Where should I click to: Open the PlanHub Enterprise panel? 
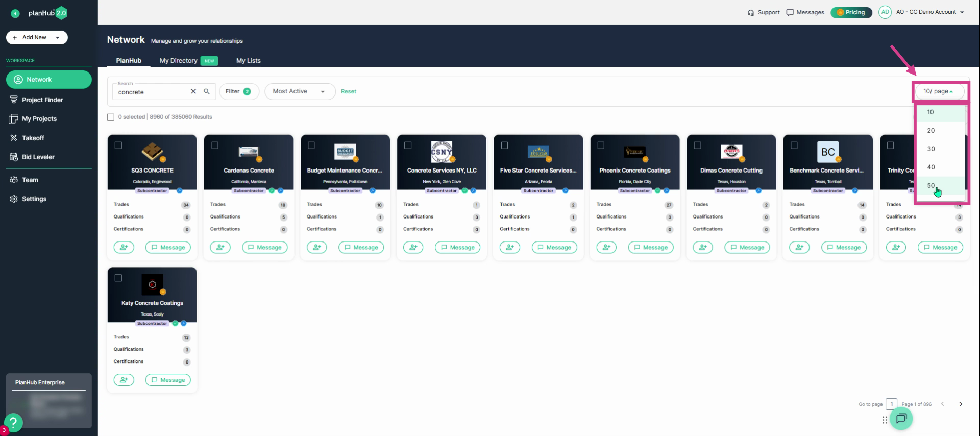coord(49,400)
